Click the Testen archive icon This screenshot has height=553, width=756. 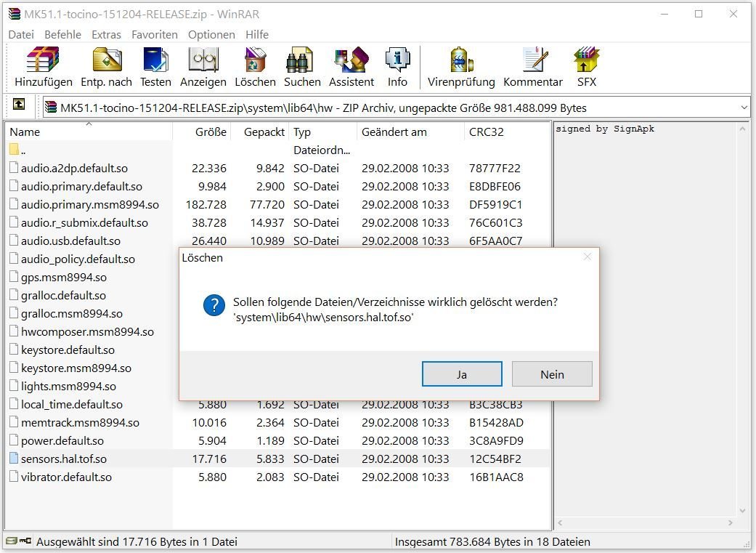click(x=155, y=60)
